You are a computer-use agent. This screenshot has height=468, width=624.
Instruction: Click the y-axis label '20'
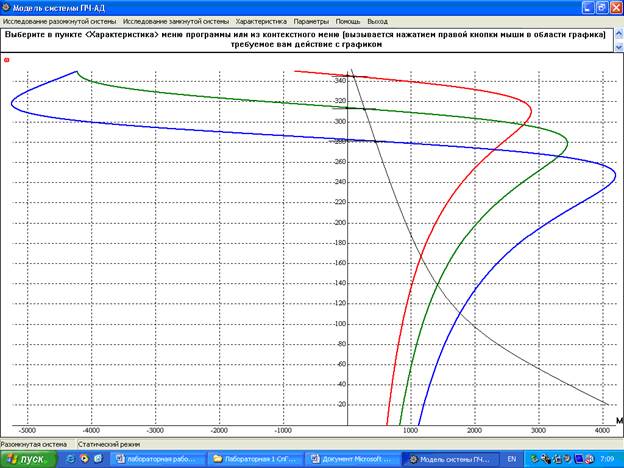point(342,404)
